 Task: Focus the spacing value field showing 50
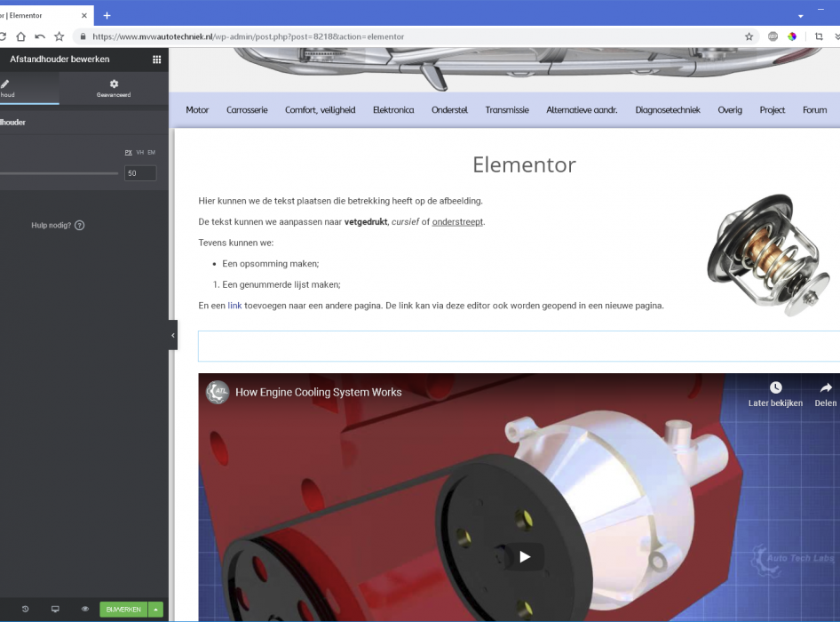(140, 173)
